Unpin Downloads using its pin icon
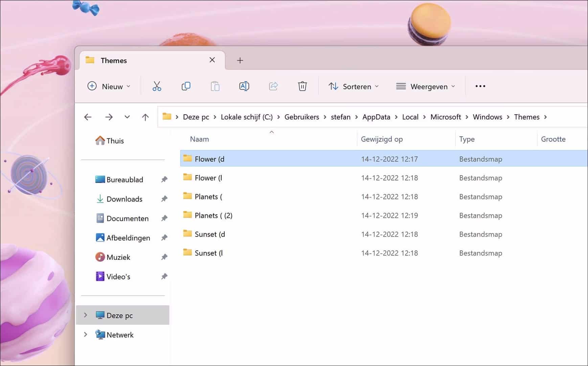This screenshot has width=588, height=366. (x=164, y=199)
